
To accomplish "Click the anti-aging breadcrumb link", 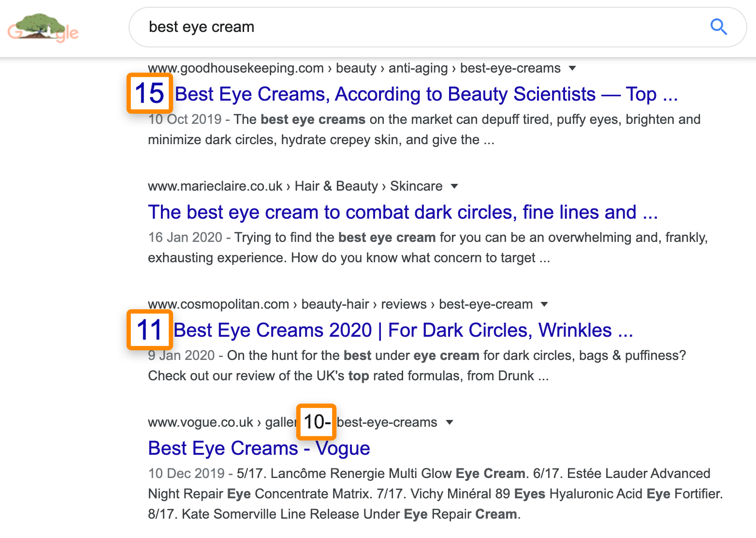I will [x=417, y=68].
